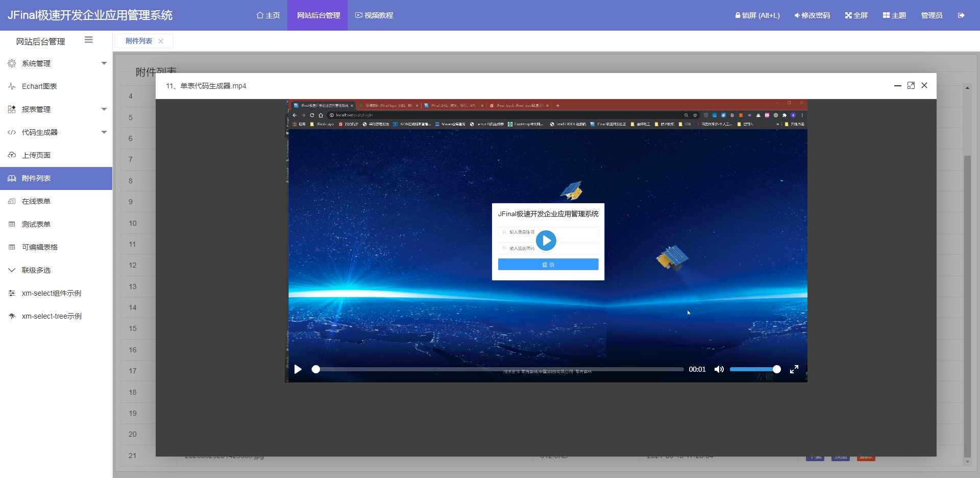This screenshot has height=478, width=980.
Task: Click the video frame thumbnail
Action: (546, 241)
